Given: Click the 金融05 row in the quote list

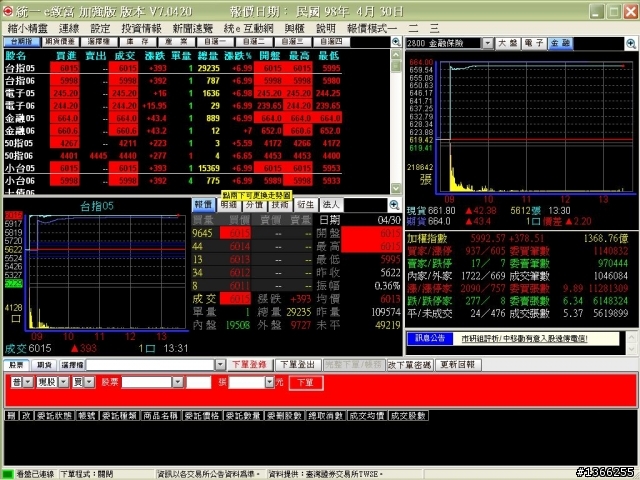Looking at the screenshot, I should coord(173,118).
